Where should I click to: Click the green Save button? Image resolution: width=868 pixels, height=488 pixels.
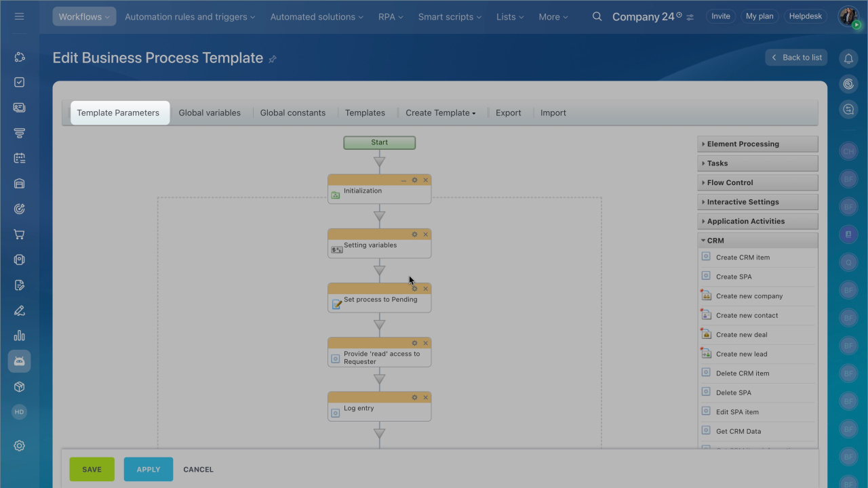point(92,469)
